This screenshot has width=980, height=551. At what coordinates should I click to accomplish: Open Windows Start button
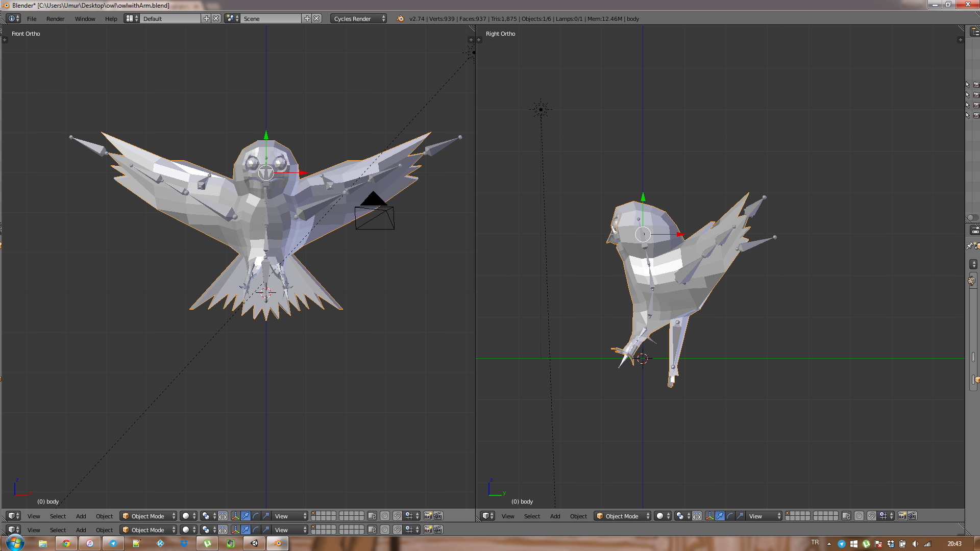15,543
